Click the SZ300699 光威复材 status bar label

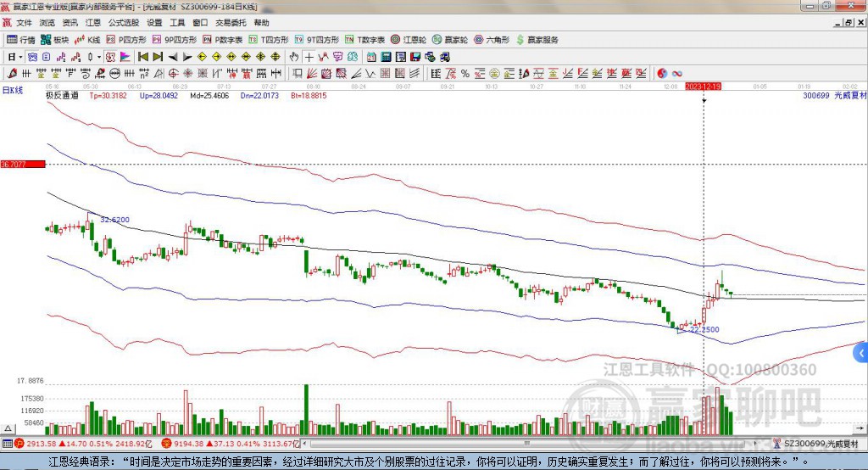coord(820,443)
